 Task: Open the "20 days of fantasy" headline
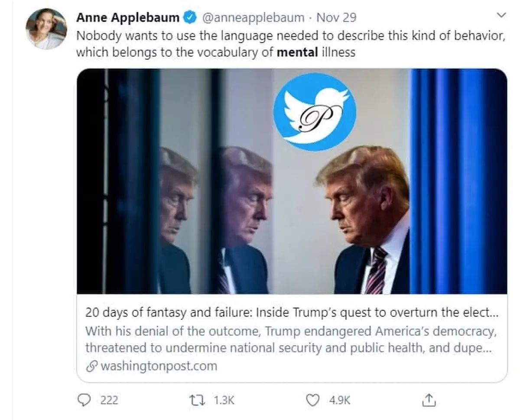[291, 313]
